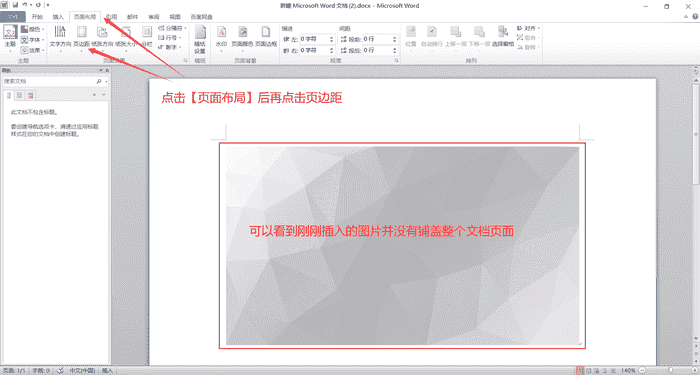Click Margins (页边距) icon
700x375 pixels.
81,31
